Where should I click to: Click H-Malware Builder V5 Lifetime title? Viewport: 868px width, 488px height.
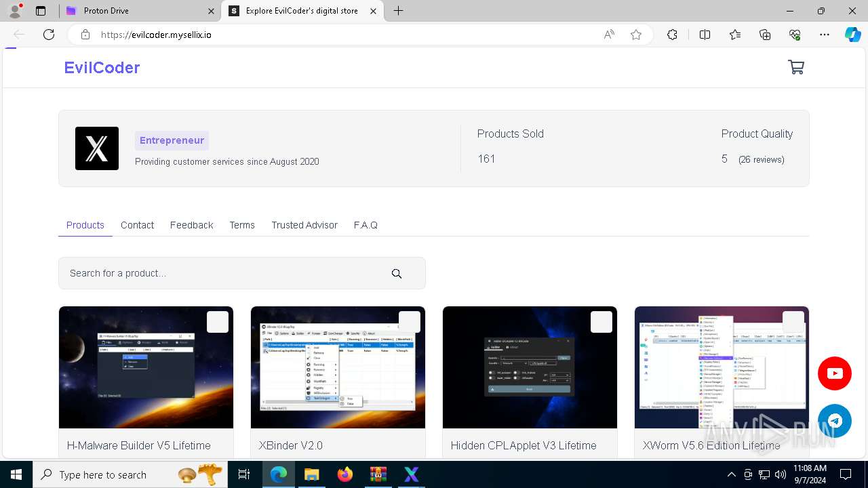(x=139, y=445)
